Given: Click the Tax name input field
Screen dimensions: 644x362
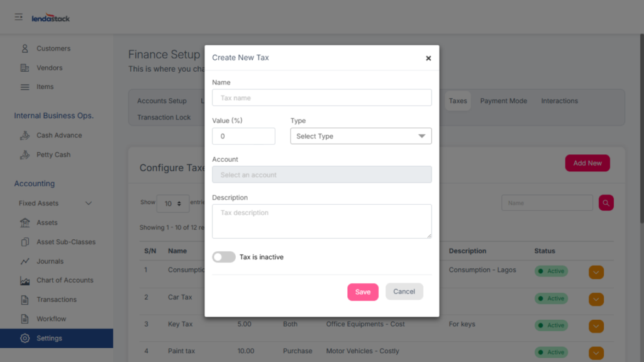Looking at the screenshot, I should click(321, 98).
